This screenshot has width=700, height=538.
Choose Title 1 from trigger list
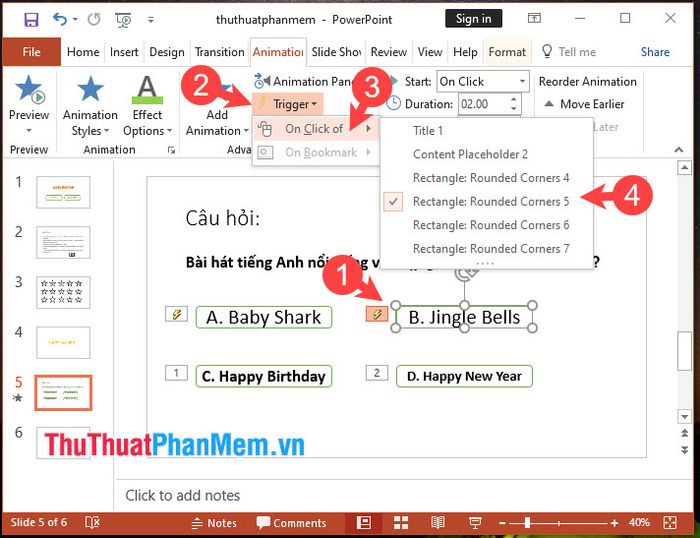tap(428, 130)
